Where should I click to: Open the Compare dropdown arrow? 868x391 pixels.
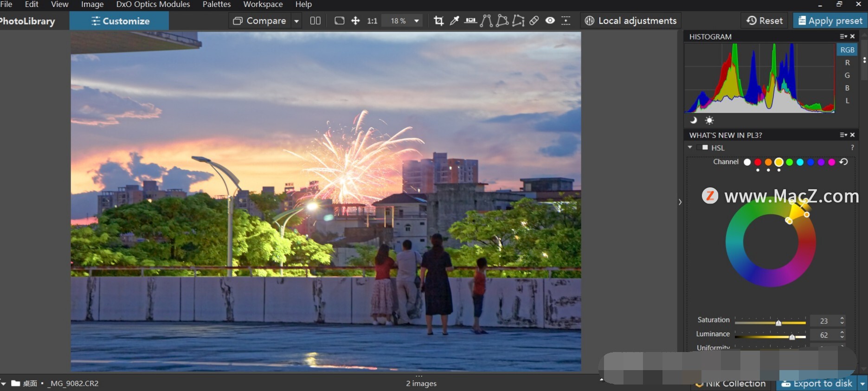click(x=296, y=21)
